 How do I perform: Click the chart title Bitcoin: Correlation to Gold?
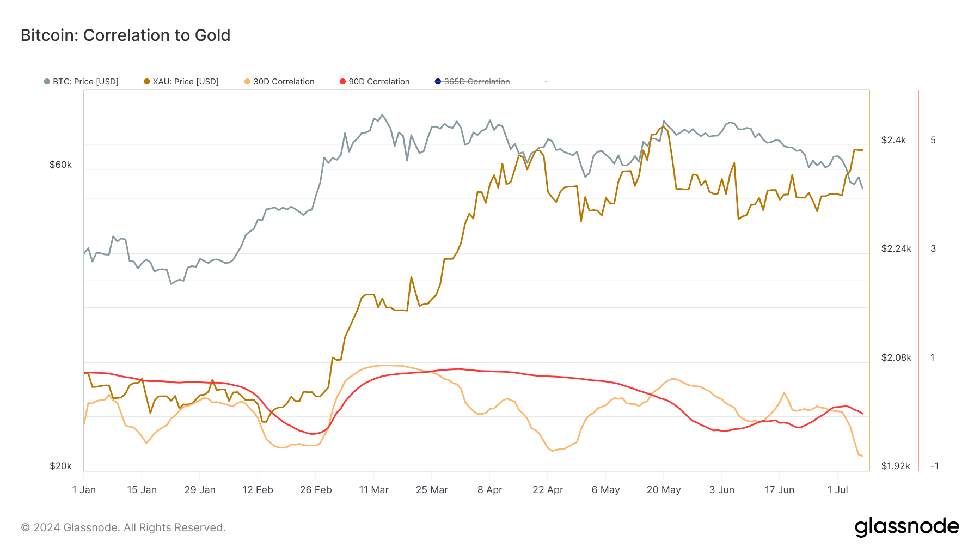125,35
